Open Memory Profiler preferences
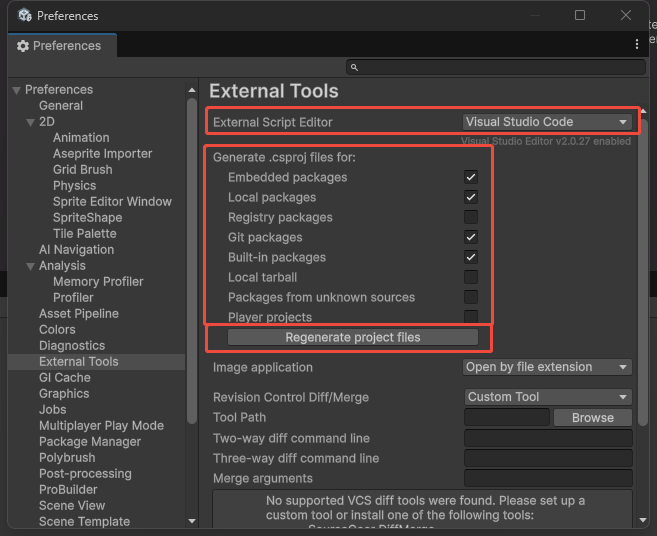This screenshot has height=536, width=657. pos(98,282)
